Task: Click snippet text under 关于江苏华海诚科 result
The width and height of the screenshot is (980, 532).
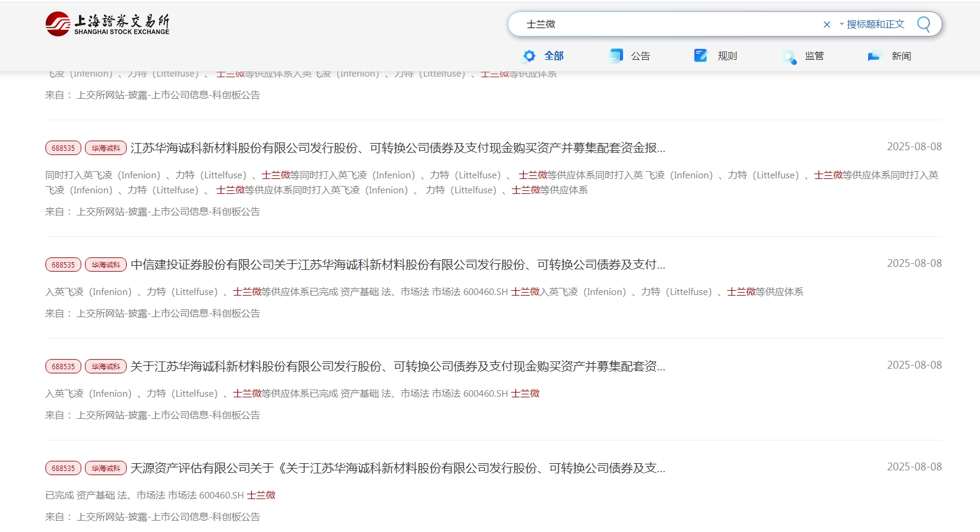Action: [292, 393]
